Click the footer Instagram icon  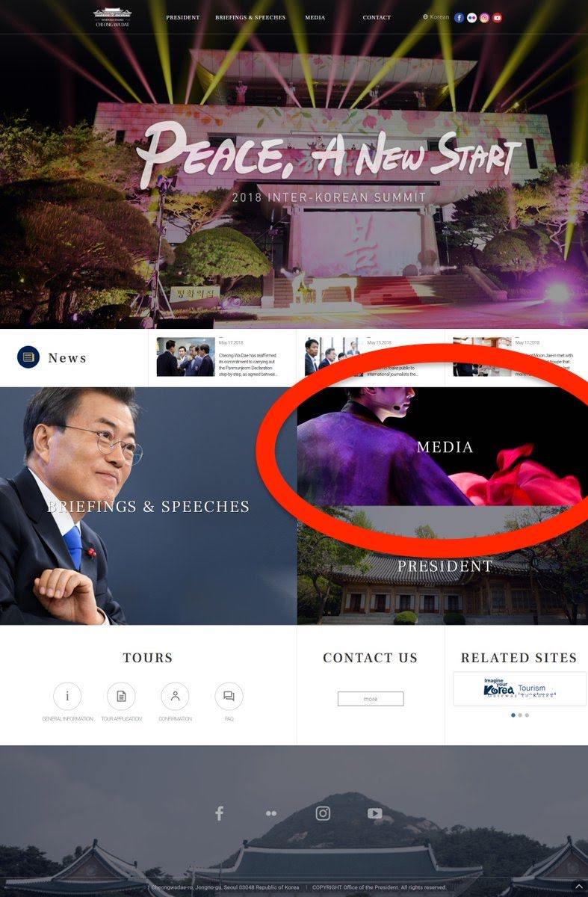click(323, 813)
